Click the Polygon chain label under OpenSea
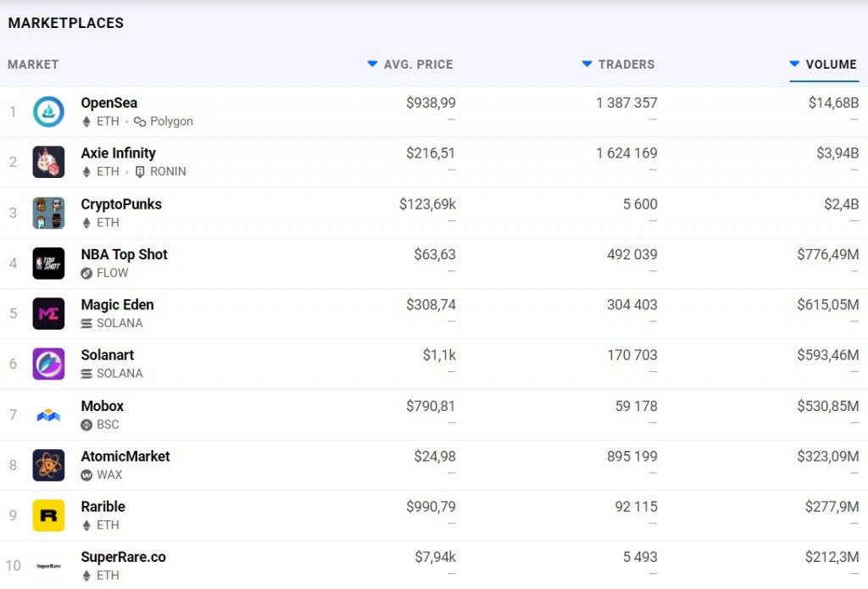 [x=170, y=121]
